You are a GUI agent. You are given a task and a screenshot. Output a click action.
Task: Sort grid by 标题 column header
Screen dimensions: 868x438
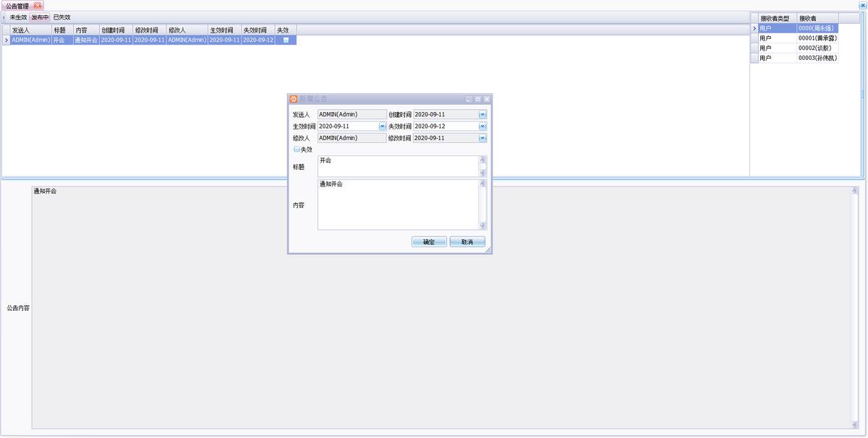pos(62,30)
